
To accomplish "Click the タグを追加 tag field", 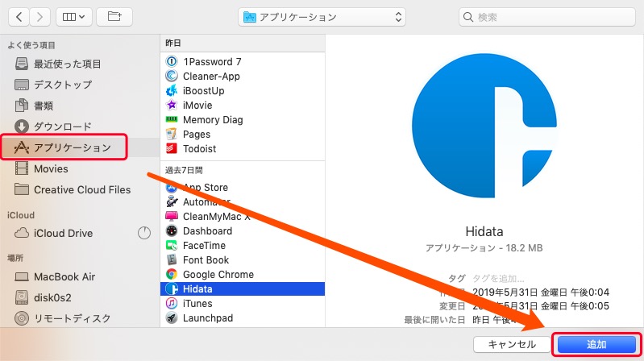I will coord(498,279).
